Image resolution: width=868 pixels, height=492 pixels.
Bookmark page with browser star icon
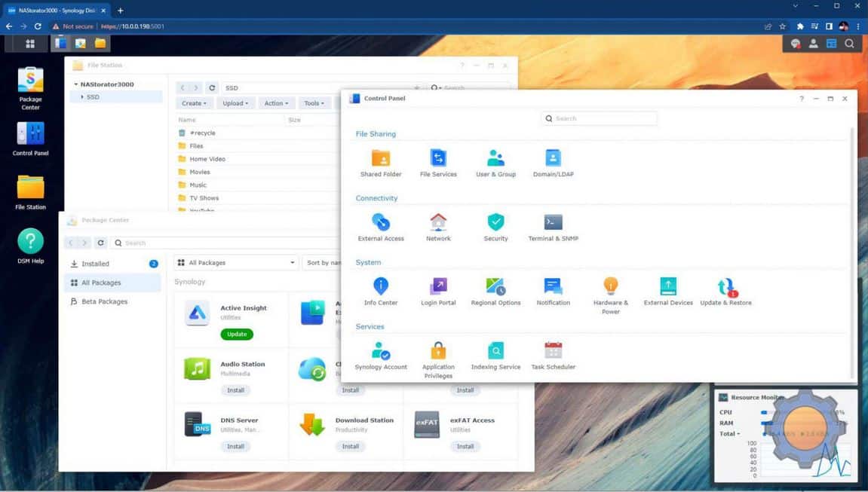pos(782,26)
